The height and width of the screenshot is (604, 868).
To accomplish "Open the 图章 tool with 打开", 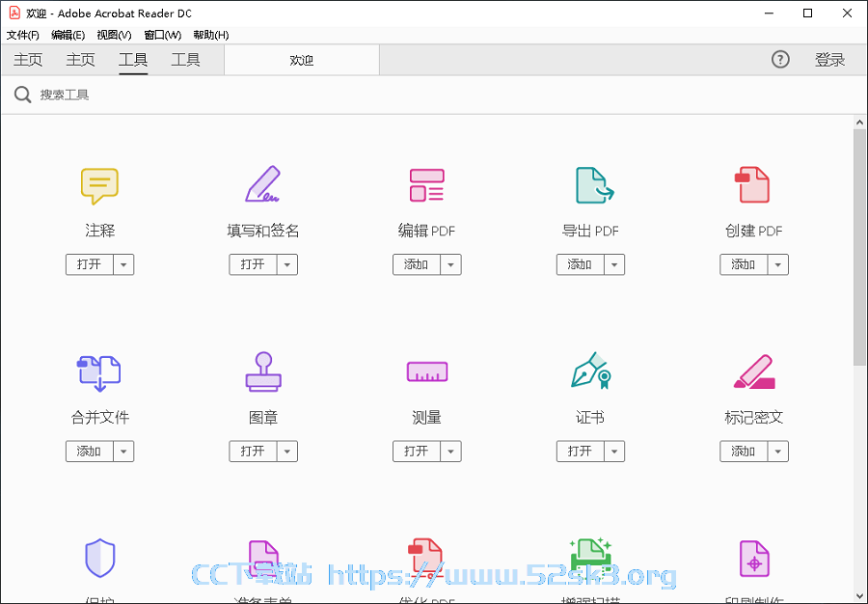I will (x=253, y=452).
